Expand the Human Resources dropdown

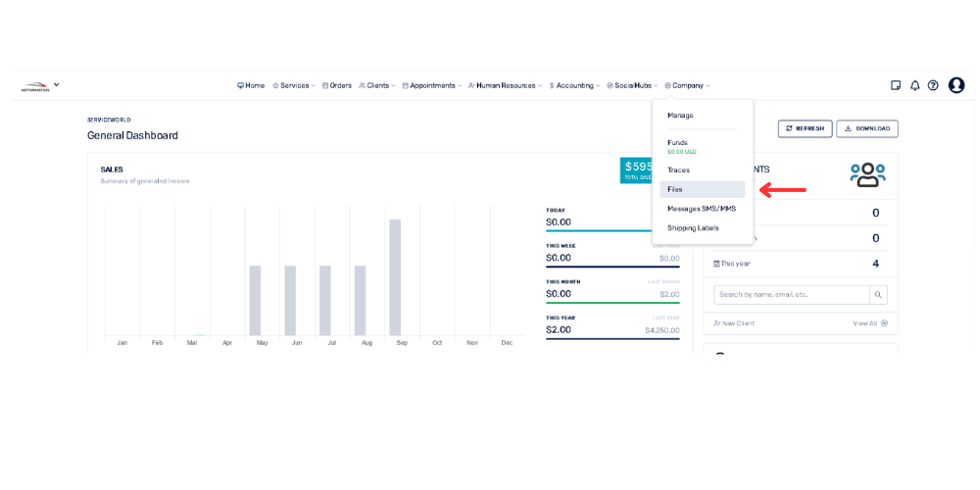click(x=505, y=85)
